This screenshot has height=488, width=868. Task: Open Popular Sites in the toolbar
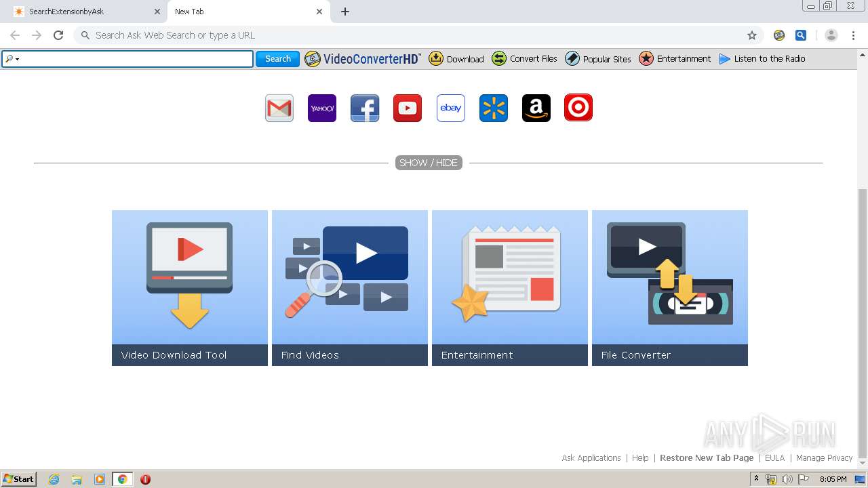coord(598,59)
